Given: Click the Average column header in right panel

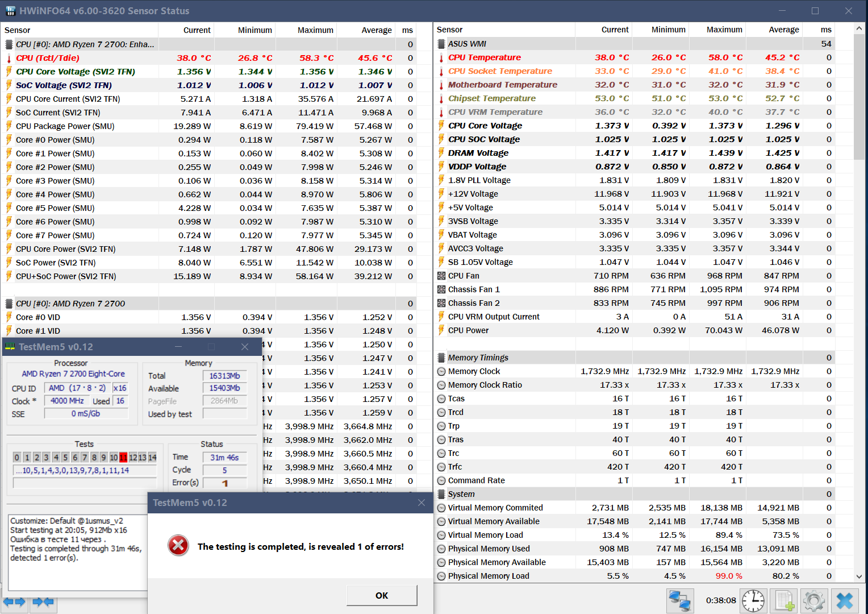Looking at the screenshot, I should click(774, 30).
